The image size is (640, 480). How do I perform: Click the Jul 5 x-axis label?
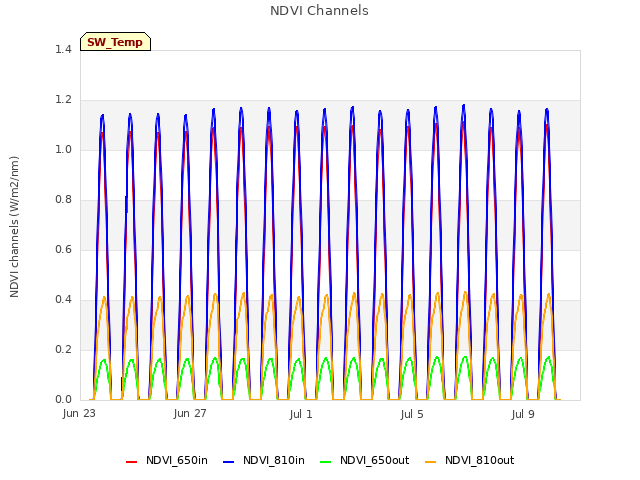point(412,414)
